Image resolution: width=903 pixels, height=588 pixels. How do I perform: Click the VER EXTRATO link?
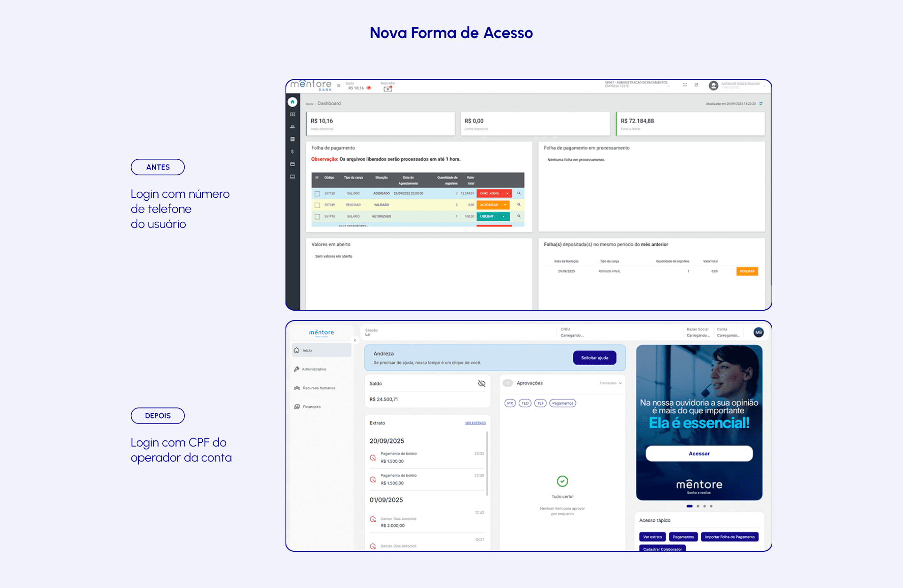tap(475, 423)
